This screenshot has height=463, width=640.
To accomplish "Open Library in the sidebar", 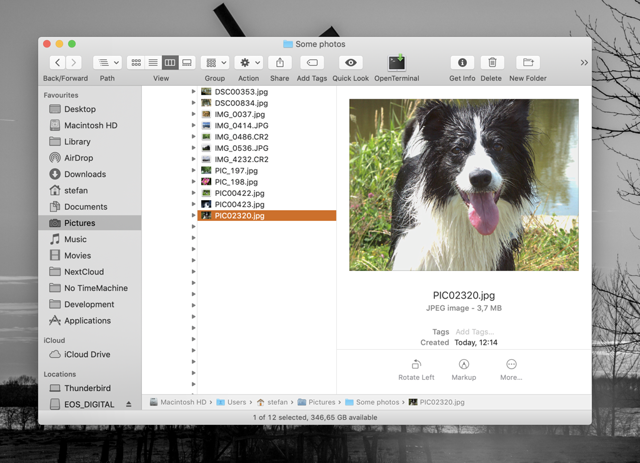I will [90, 142].
